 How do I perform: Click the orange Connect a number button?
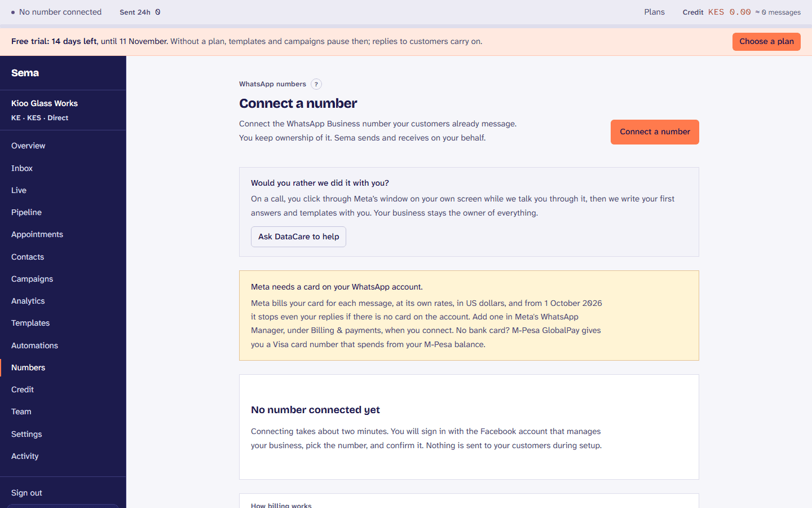coord(655,132)
